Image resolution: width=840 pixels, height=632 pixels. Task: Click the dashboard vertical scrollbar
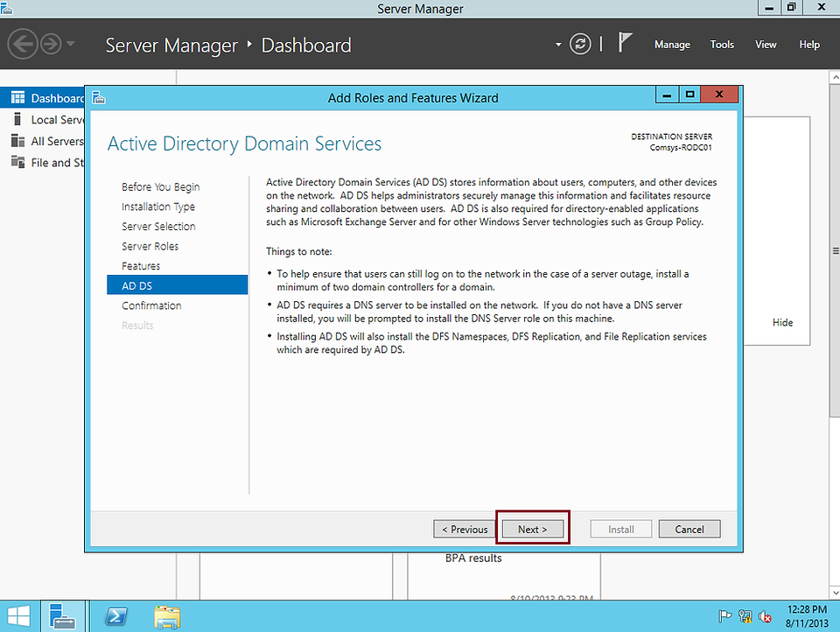point(835,249)
